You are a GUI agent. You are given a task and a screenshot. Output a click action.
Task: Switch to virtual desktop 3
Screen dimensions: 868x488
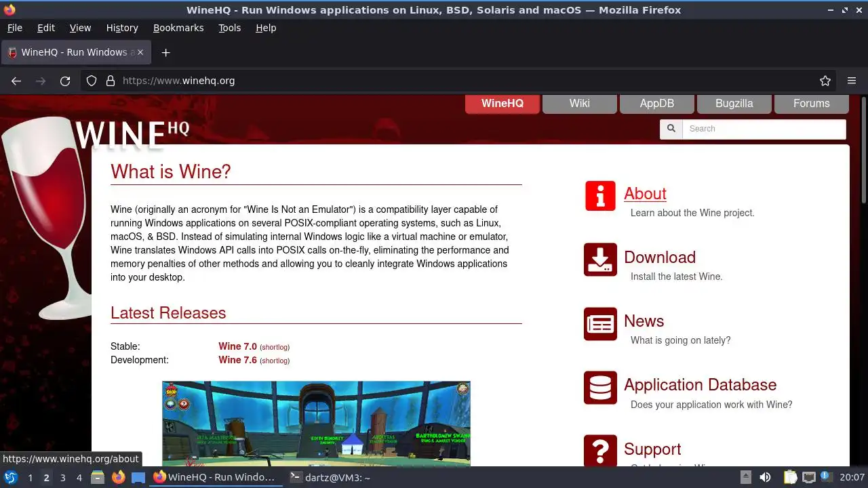[62, 478]
